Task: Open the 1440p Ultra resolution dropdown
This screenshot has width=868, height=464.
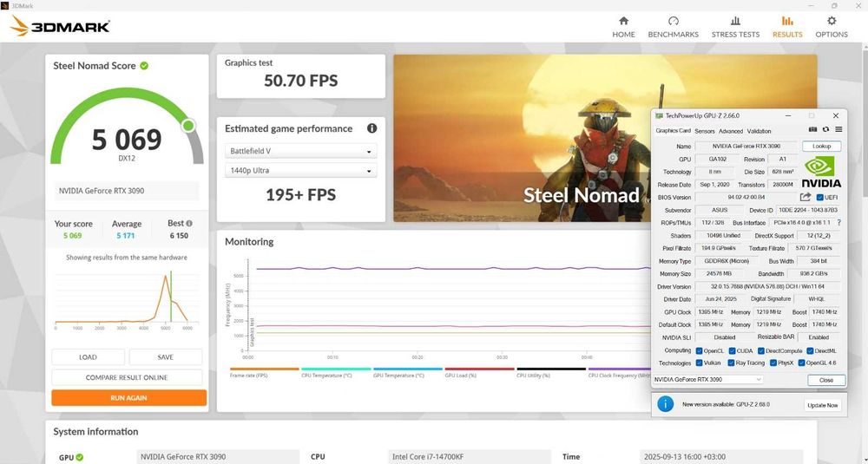Action: 300,170
